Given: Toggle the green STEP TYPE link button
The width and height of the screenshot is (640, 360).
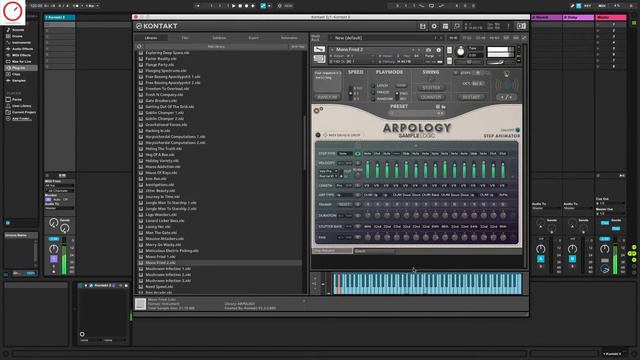Looking at the screenshot, I should coord(358,154).
